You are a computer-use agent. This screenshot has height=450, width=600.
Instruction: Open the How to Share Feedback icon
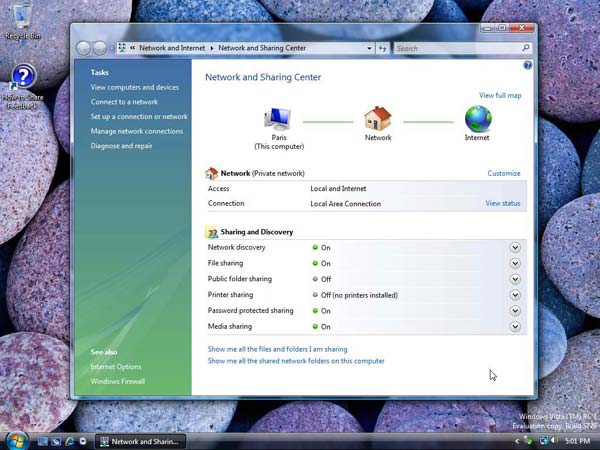coord(22,78)
